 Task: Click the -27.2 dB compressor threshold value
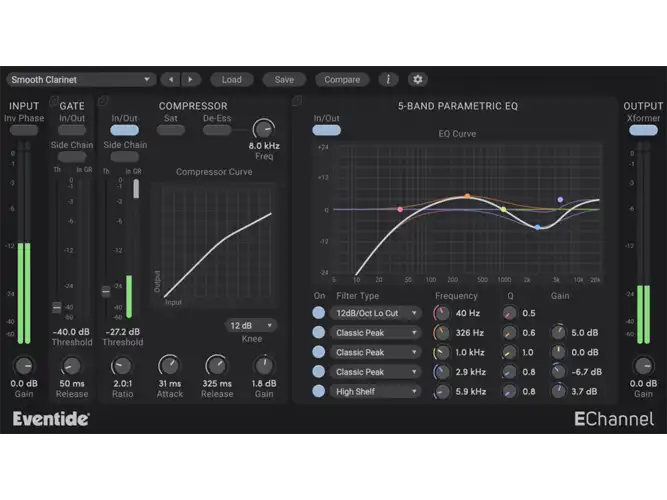[x=123, y=332]
